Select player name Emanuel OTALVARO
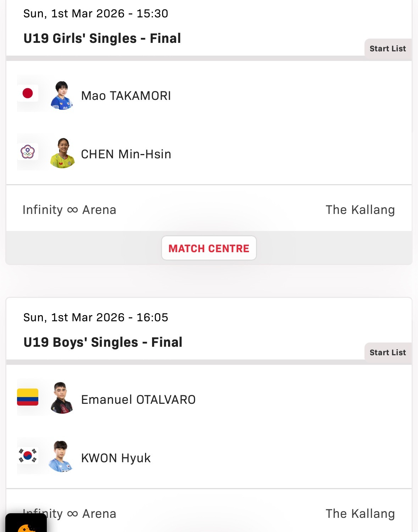 click(x=138, y=400)
